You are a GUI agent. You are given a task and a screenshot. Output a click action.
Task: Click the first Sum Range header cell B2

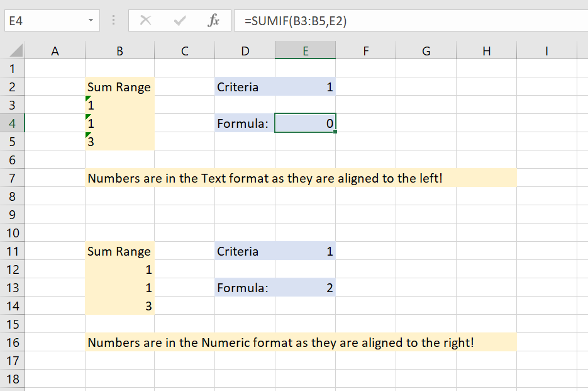(x=119, y=87)
